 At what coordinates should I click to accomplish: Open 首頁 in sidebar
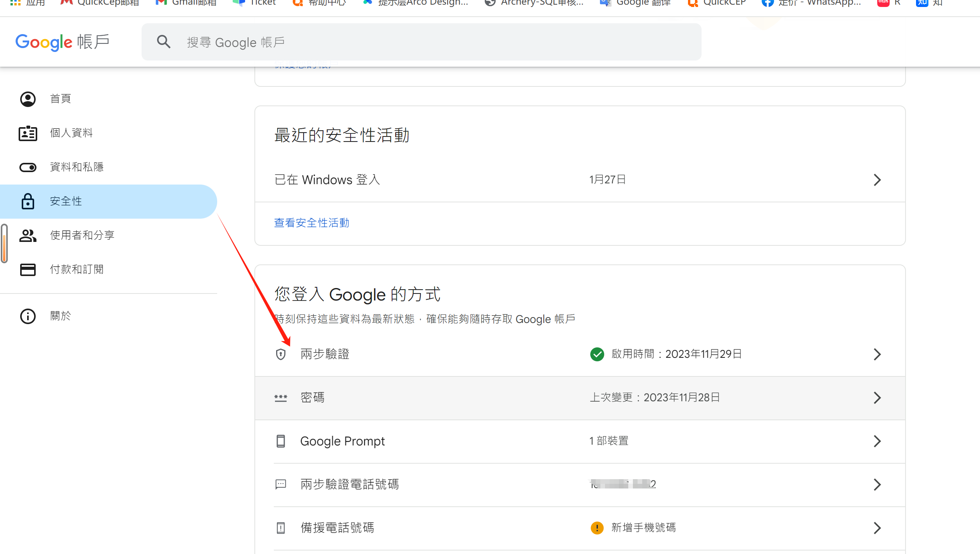(109, 99)
